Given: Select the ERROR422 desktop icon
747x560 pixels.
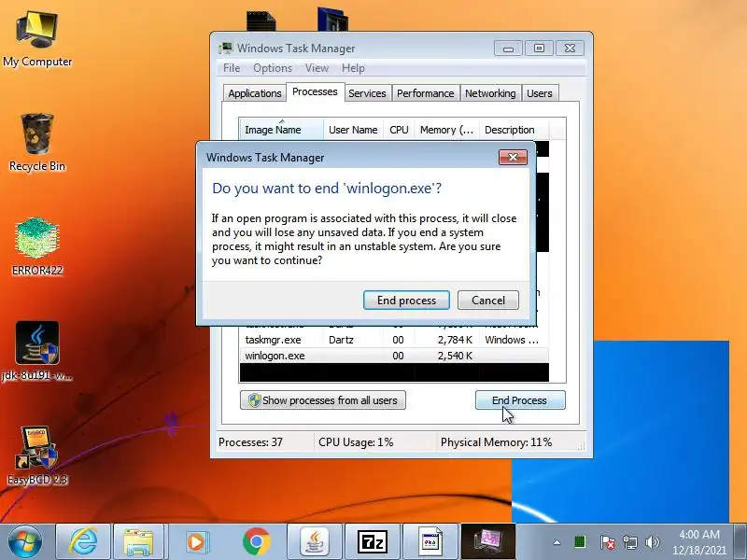Looking at the screenshot, I should (37, 246).
